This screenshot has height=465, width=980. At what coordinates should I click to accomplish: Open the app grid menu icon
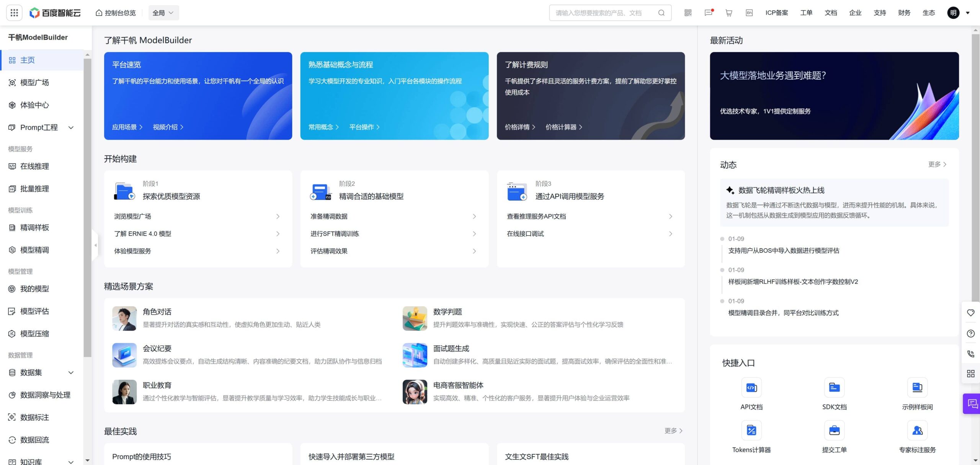pos(14,13)
